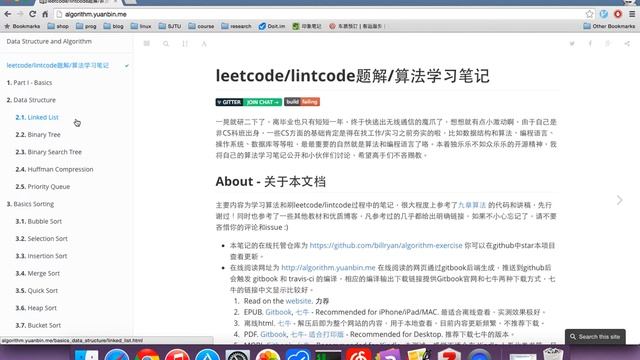
Task: Go to next page with right chevron
Action: click(620, 200)
